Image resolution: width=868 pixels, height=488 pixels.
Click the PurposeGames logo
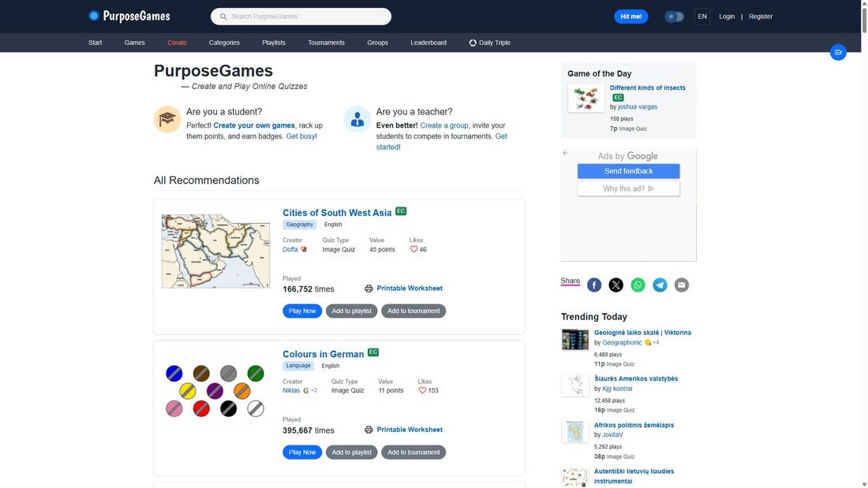(x=129, y=16)
